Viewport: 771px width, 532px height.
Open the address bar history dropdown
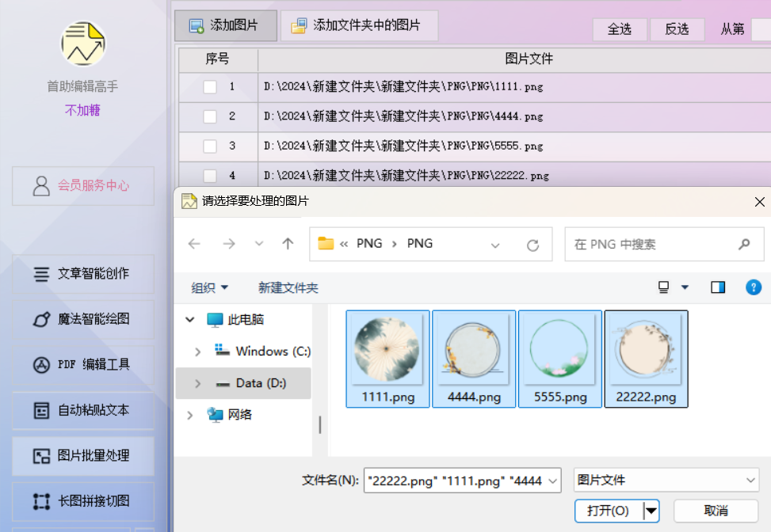click(x=495, y=245)
